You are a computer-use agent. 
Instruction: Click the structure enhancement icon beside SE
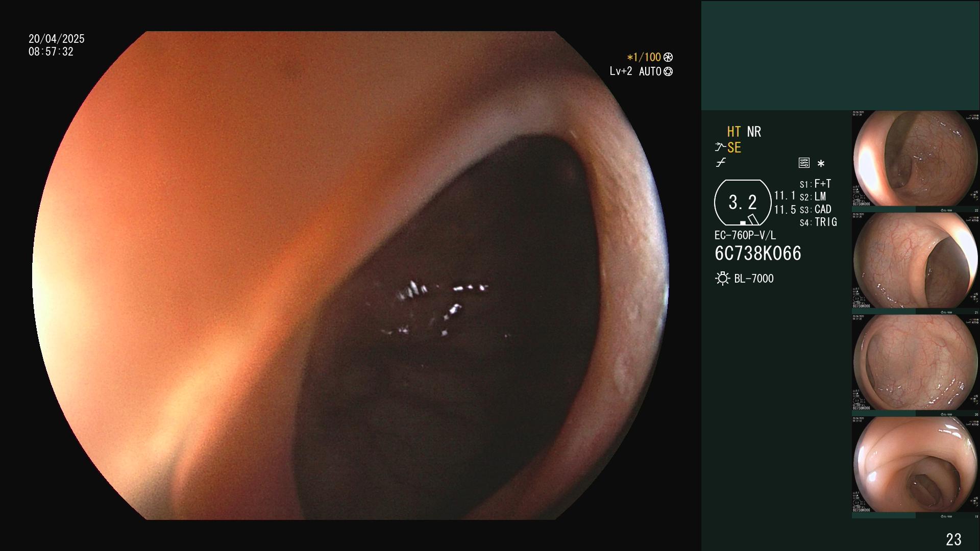pyautogui.click(x=720, y=147)
